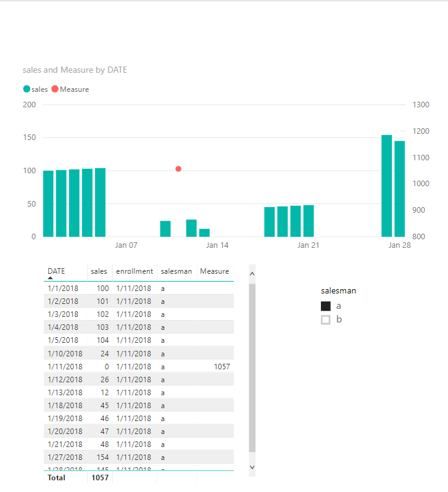Select the first sales bar on Jan 1

(48, 203)
